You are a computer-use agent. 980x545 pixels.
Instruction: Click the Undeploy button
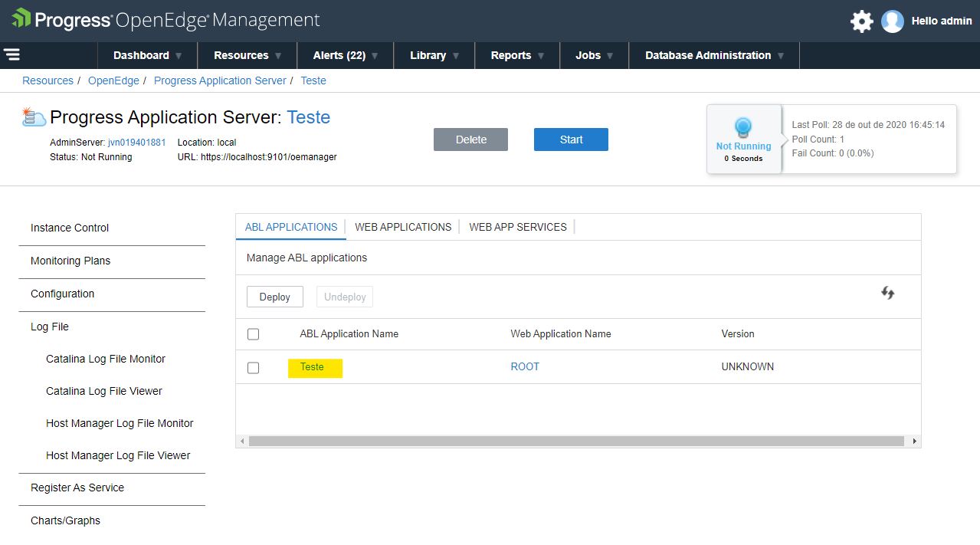point(345,297)
